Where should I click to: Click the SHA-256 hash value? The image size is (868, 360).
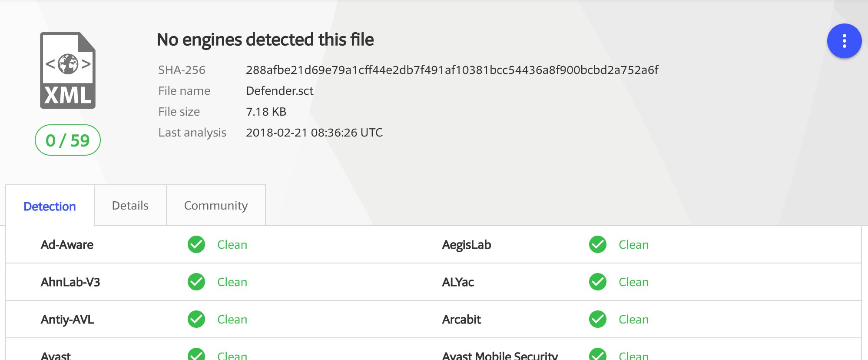(452, 70)
